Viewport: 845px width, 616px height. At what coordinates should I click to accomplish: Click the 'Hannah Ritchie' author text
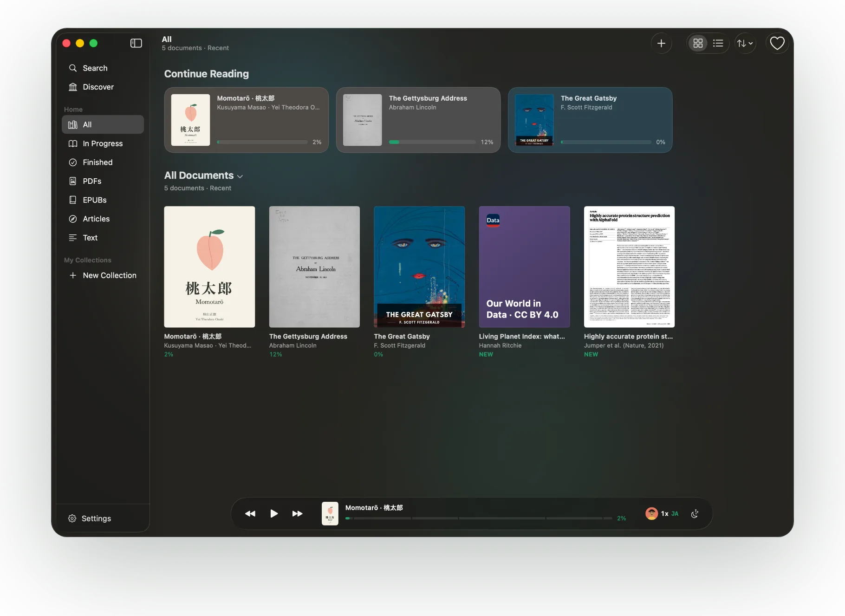500,345
